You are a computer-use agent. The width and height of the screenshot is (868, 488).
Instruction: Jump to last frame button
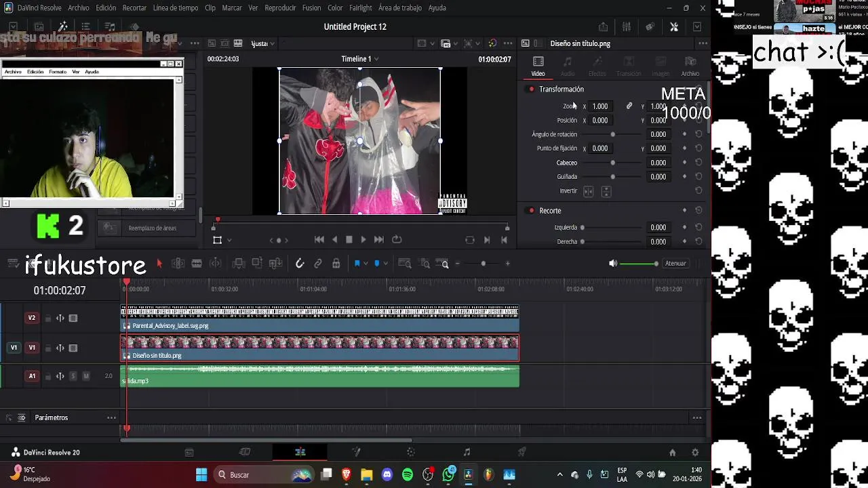point(379,240)
